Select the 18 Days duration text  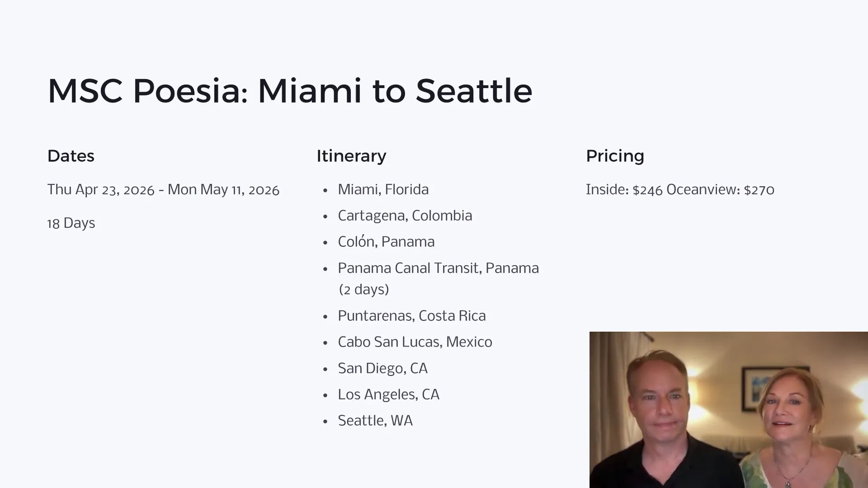point(71,223)
